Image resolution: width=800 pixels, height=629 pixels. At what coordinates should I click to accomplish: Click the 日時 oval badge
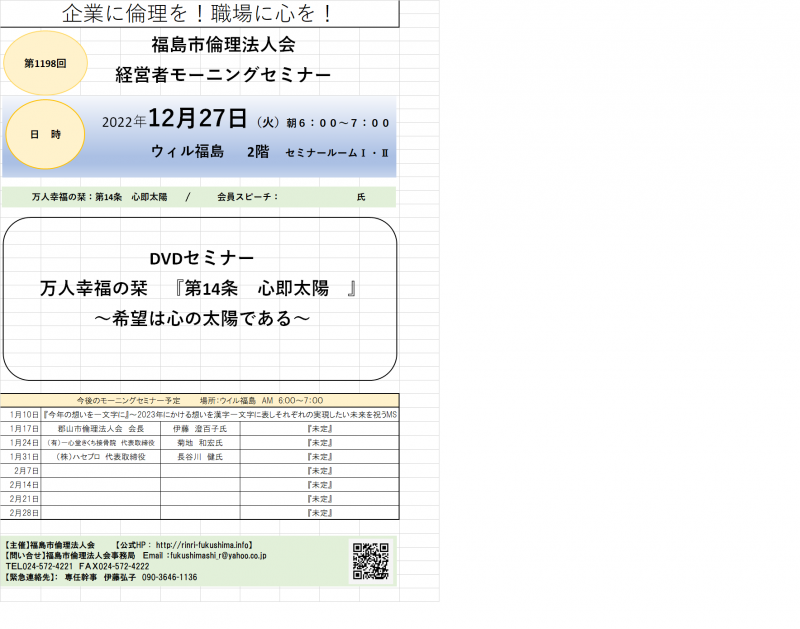45,134
